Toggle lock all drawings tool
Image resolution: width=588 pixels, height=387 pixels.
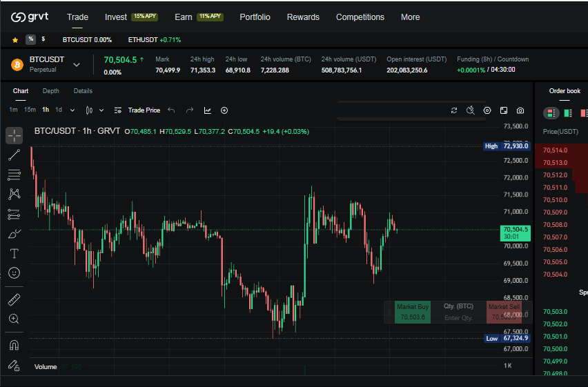tap(14, 365)
